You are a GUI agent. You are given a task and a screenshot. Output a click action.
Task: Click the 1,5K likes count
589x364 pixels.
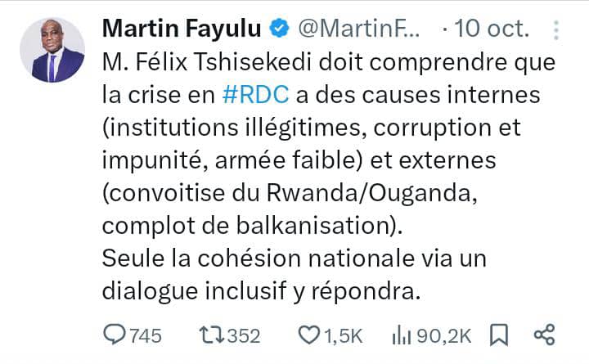344,335
